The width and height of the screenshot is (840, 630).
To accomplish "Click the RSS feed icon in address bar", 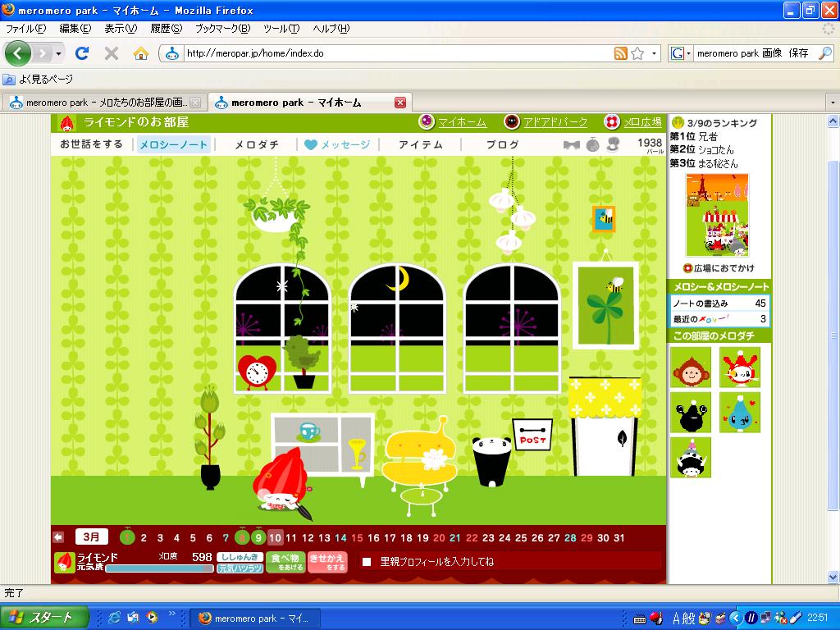I will tap(620, 53).
